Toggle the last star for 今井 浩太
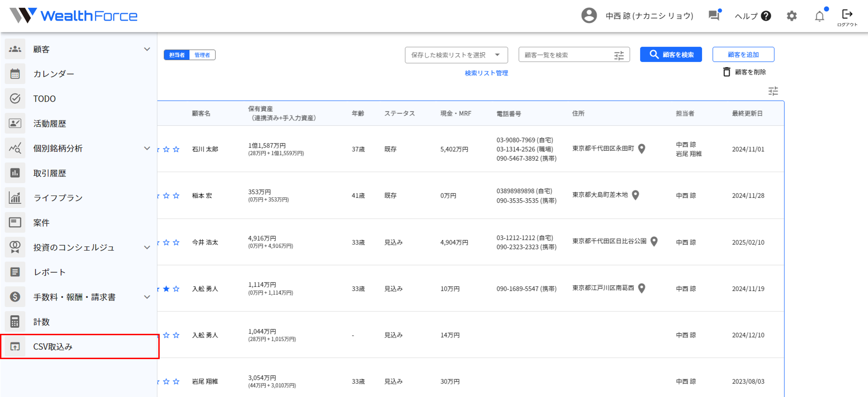Screen dimensions: 868x397 click(x=176, y=242)
